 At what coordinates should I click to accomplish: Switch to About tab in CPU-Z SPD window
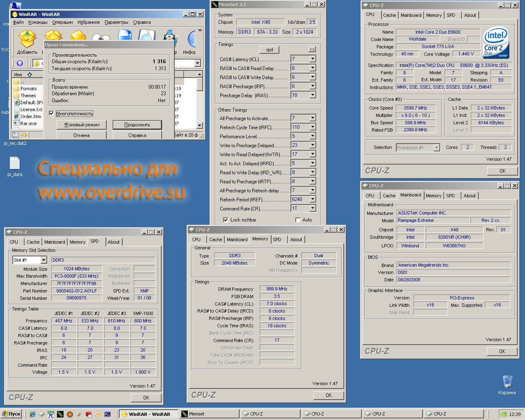tap(114, 242)
